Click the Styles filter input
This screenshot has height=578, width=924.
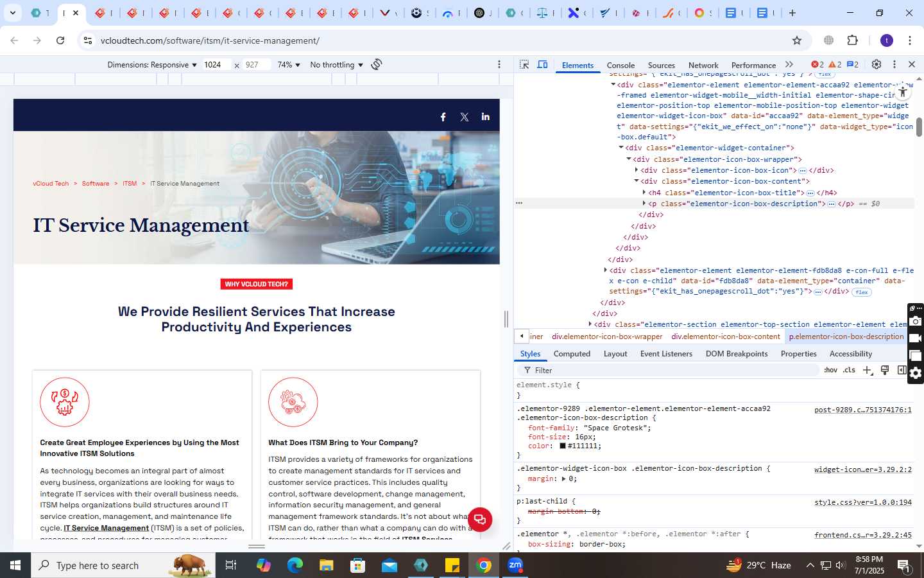667,371
